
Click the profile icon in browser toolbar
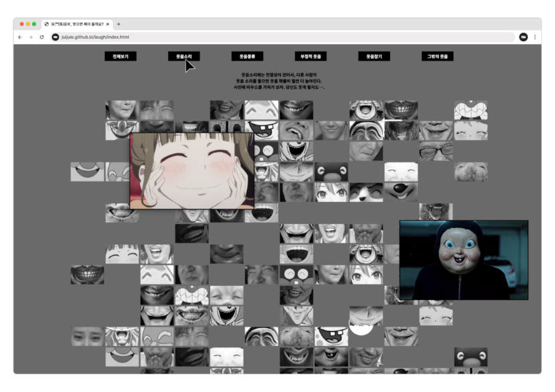point(523,37)
